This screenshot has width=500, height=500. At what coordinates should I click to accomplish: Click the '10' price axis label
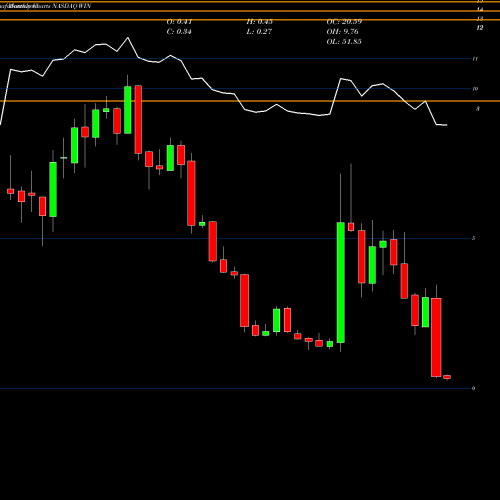point(475,89)
